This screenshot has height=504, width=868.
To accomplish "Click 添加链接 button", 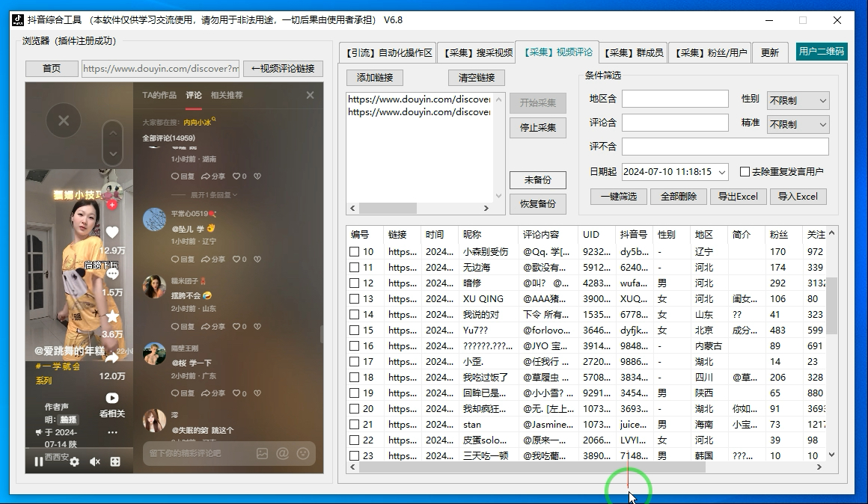I will click(x=375, y=78).
